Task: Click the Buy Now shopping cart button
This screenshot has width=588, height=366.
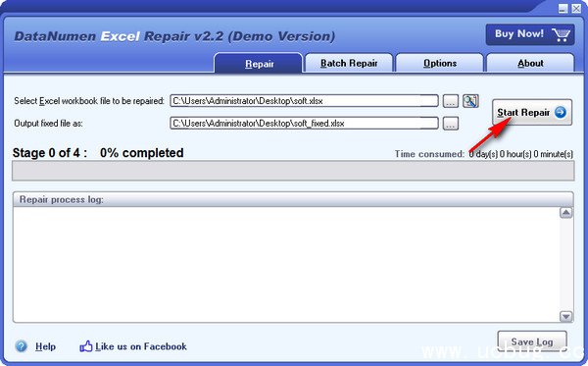Action: click(530, 34)
